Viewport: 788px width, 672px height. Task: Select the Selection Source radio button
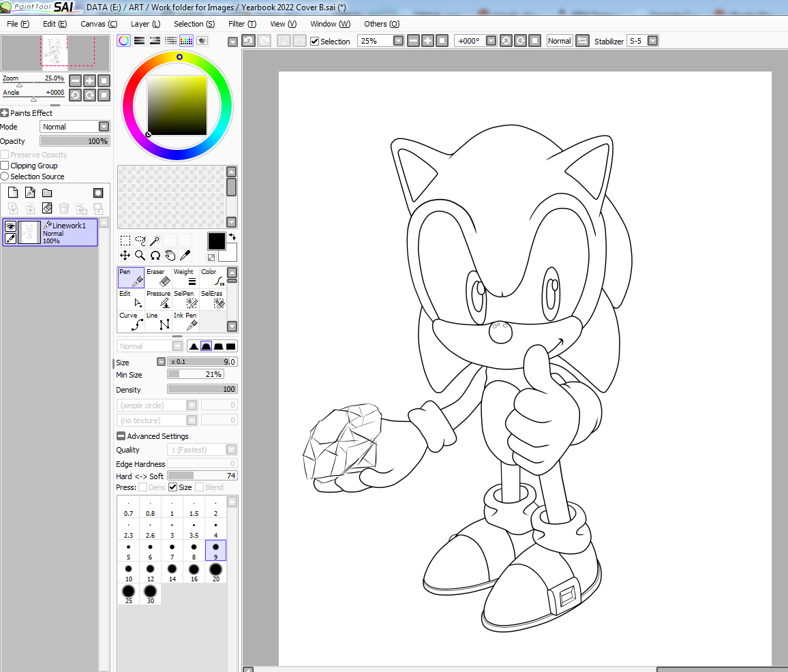(5, 177)
